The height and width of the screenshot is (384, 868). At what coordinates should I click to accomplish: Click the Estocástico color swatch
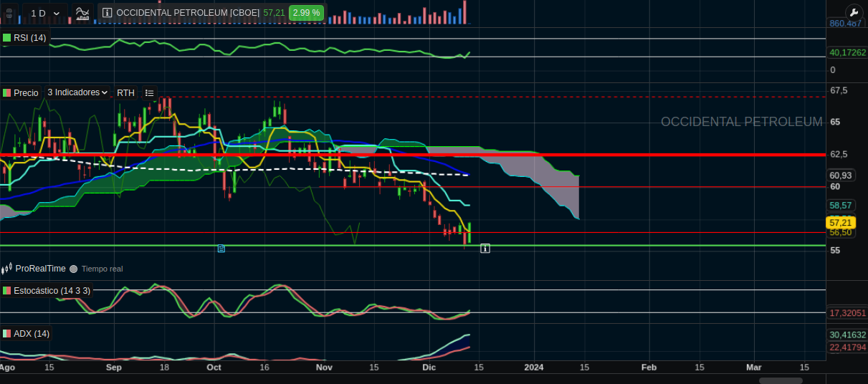click(x=7, y=290)
